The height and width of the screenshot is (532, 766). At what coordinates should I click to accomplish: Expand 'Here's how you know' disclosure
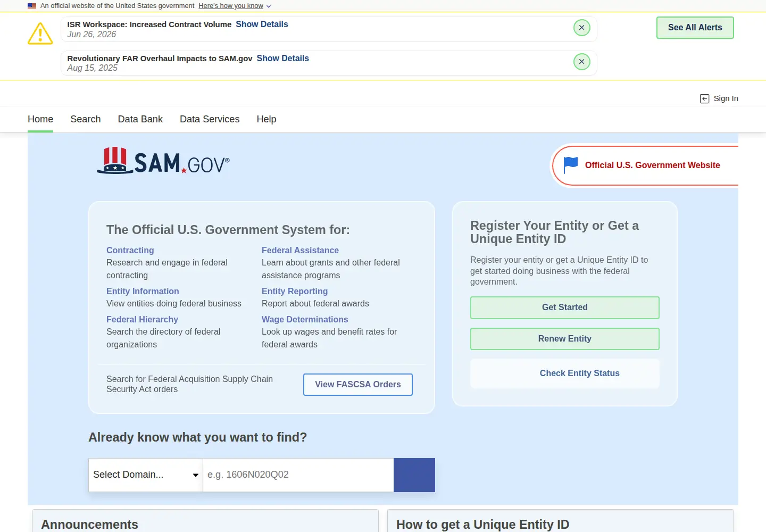point(235,6)
